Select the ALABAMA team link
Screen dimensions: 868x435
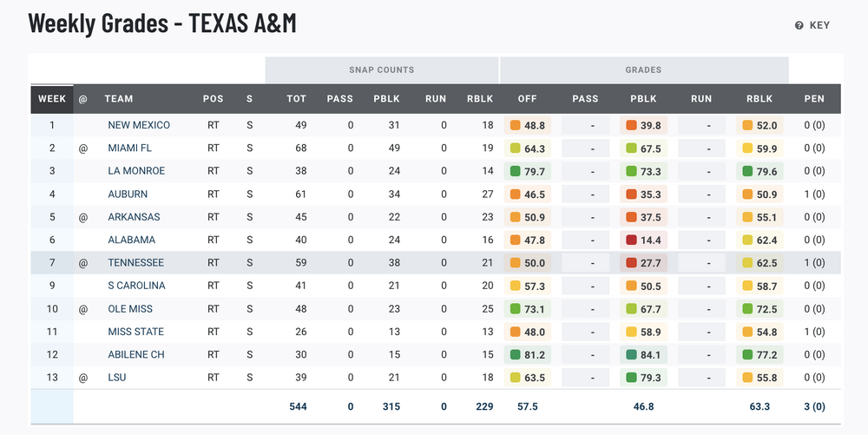click(x=132, y=240)
